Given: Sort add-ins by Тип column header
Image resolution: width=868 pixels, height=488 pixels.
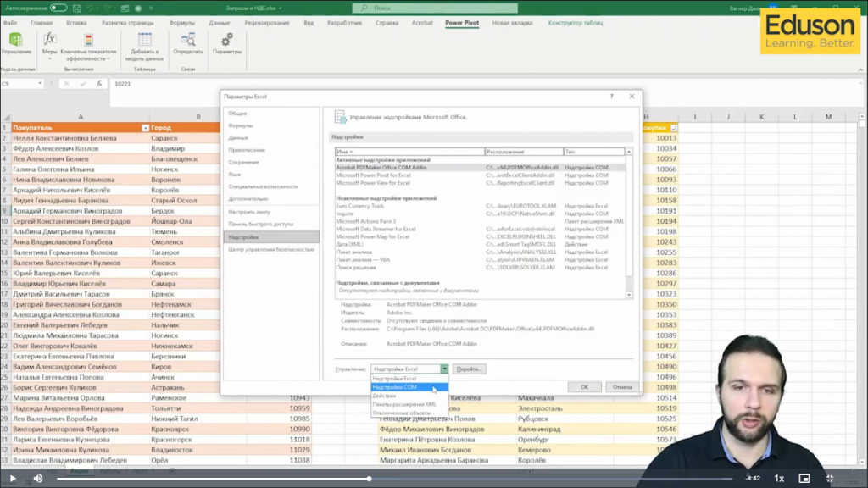Looking at the screenshot, I should [x=594, y=152].
